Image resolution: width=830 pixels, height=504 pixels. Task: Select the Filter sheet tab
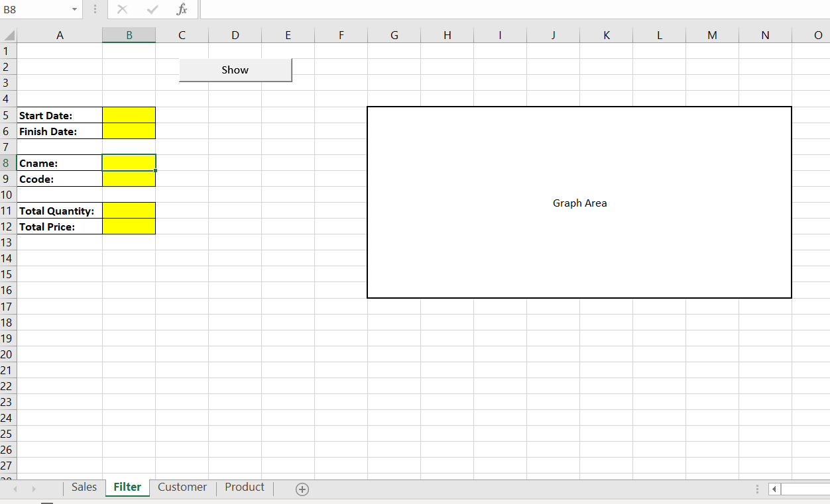[127, 487]
